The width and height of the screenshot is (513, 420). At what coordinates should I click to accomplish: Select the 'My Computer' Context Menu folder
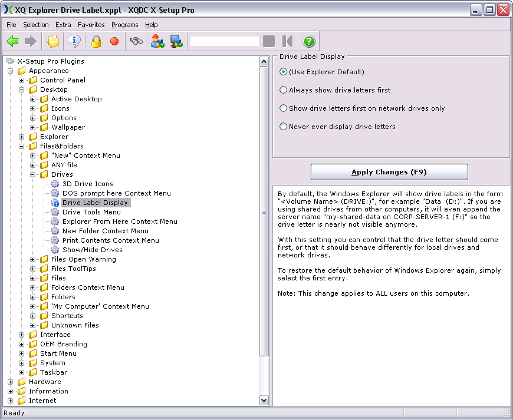(100, 306)
